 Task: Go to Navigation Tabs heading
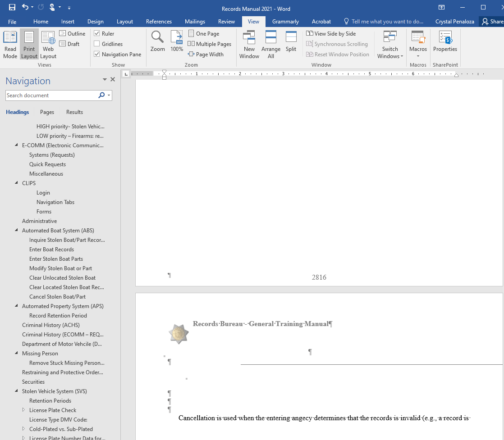[55, 202]
